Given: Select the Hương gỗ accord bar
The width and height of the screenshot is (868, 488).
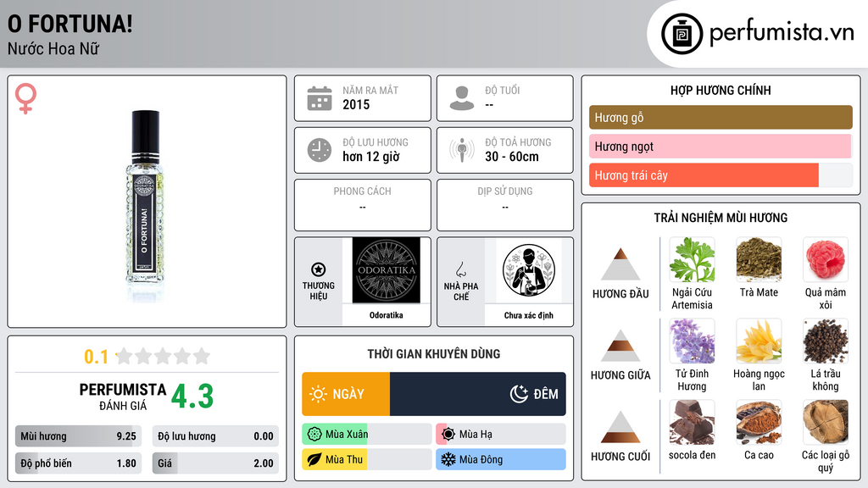Looking at the screenshot, I should 721,117.
